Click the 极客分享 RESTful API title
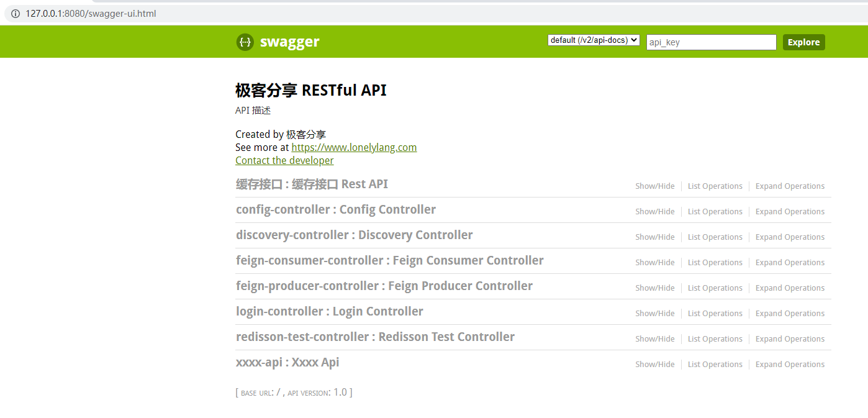868x418 pixels. pyautogui.click(x=311, y=91)
